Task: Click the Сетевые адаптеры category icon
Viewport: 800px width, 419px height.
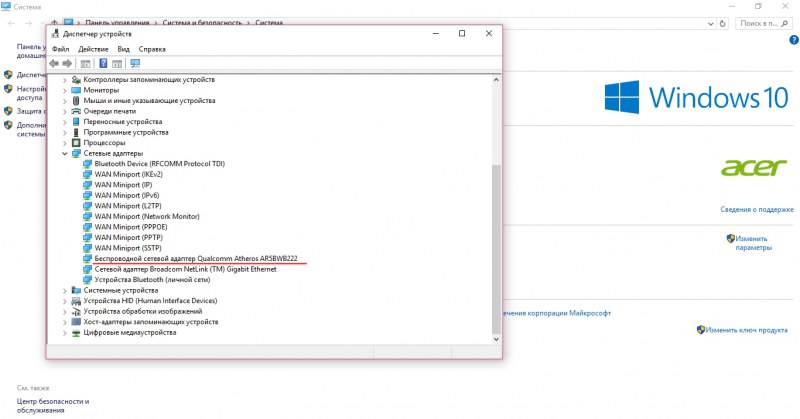Action: click(76, 154)
